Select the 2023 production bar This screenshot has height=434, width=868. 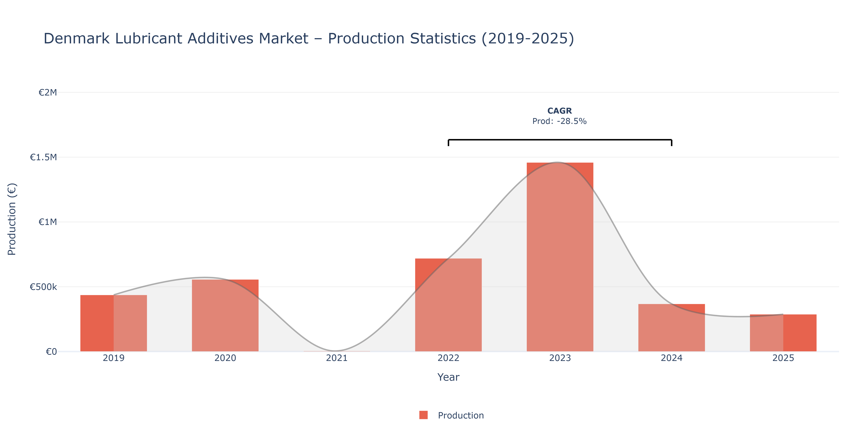click(560, 257)
